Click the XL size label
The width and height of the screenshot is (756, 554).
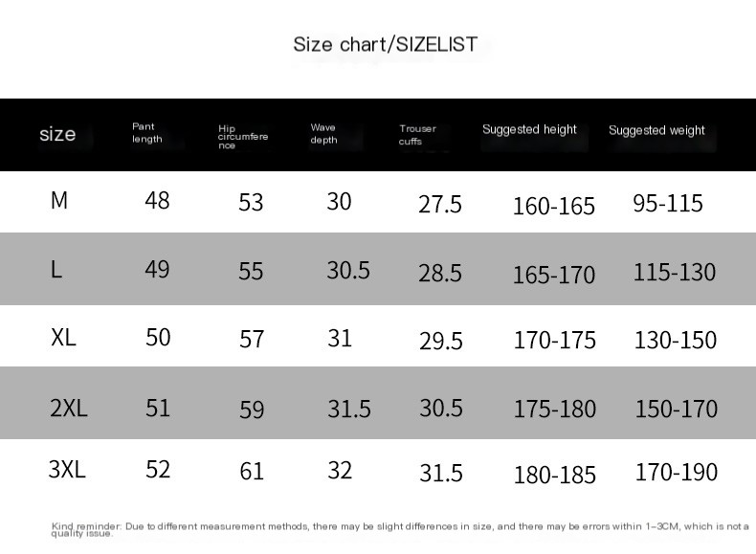[63, 337]
